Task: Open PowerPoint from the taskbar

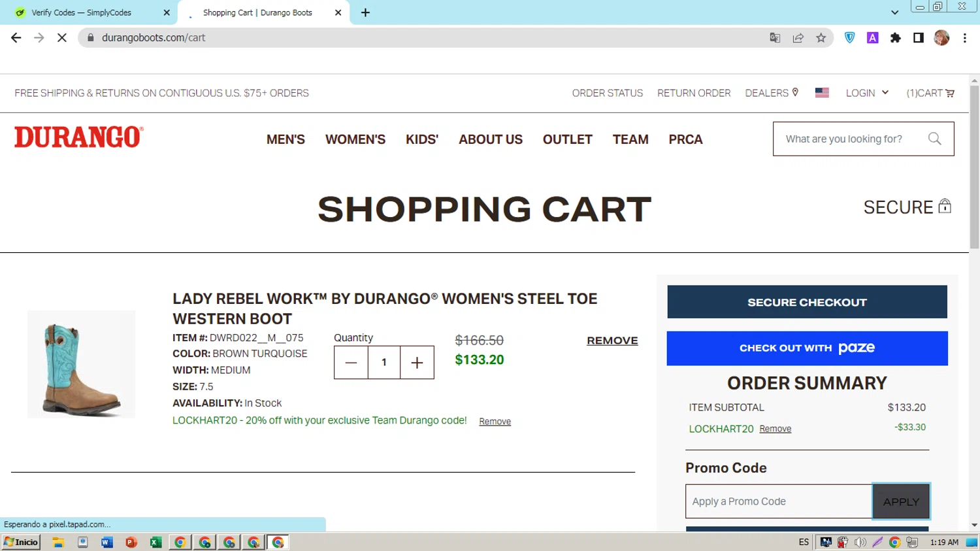Action: (x=131, y=542)
